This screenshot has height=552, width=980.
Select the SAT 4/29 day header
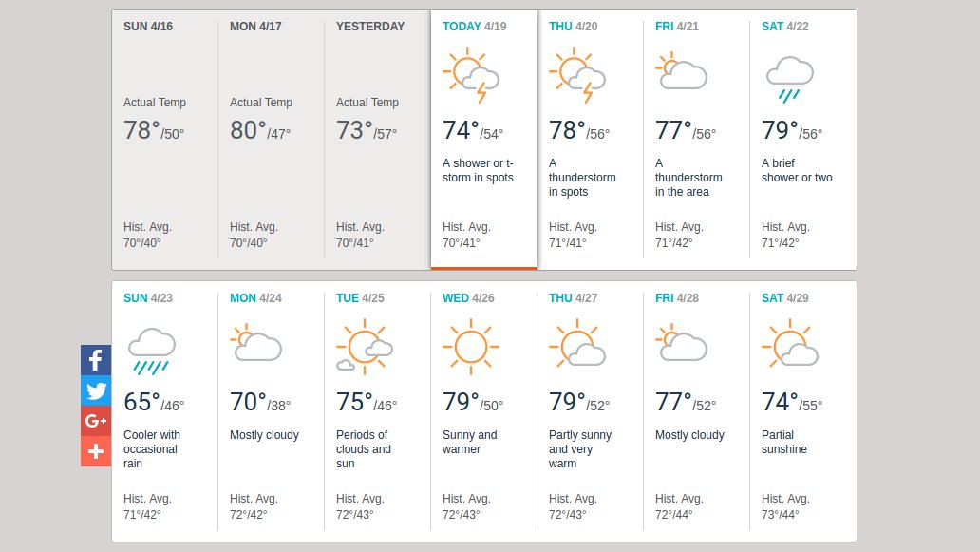[784, 298]
